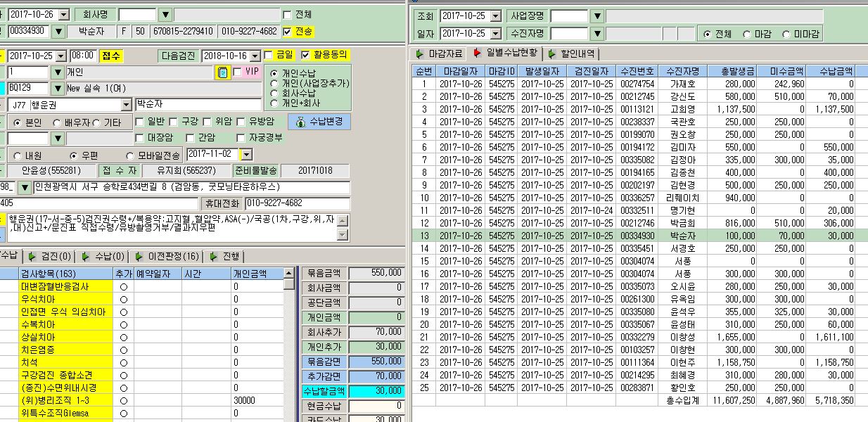Select the 회사수납 radio button
The image size is (868, 422).
[x=274, y=93]
